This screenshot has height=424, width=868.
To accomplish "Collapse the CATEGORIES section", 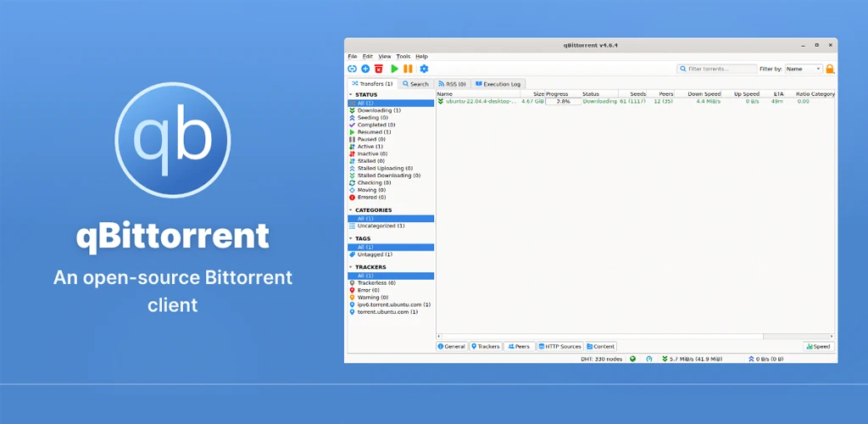I will click(350, 210).
